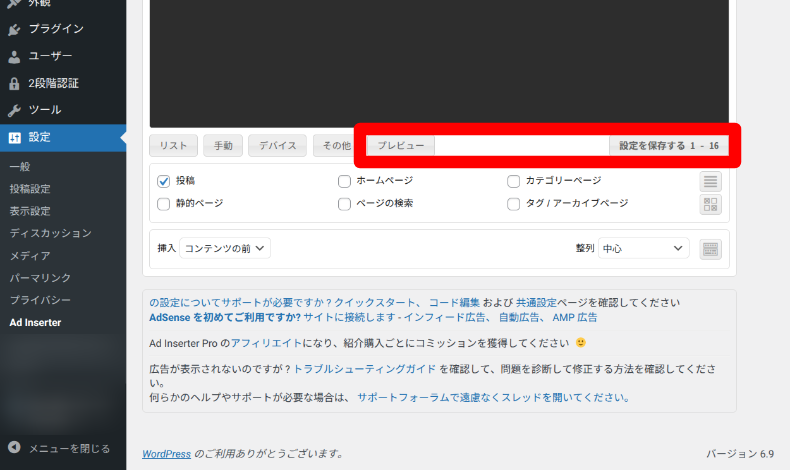Click the その他 button
Image resolution: width=790 pixels, height=470 pixels.
point(336,146)
